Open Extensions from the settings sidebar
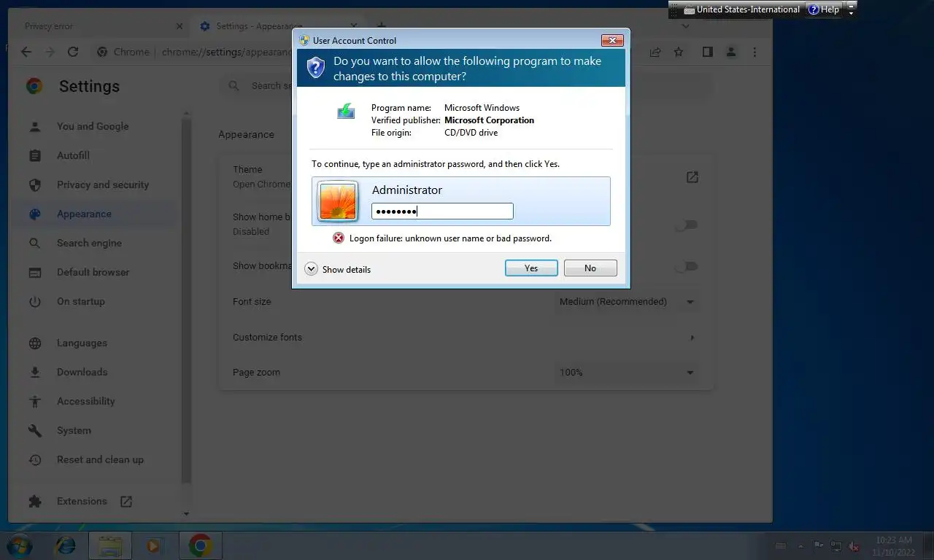The width and height of the screenshot is (934, 560). point(82,501)
